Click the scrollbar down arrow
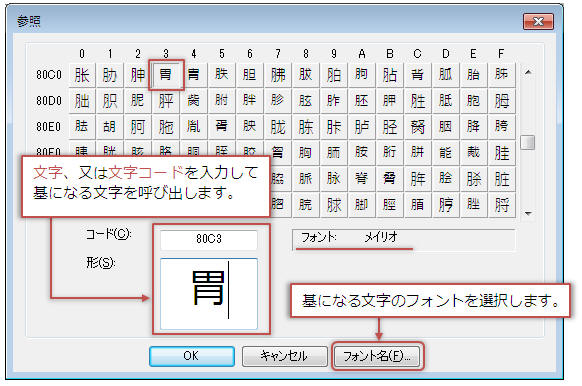Screen dimensions: 582x386 coord(527,213)
